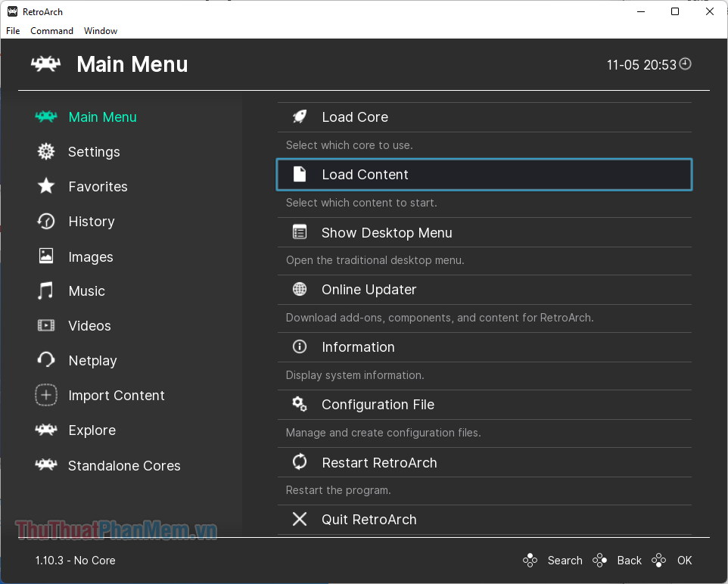This screenshot has width=728, height=584.
Task: Click the Configuration File gear-document icon
Action: point(299,404)
